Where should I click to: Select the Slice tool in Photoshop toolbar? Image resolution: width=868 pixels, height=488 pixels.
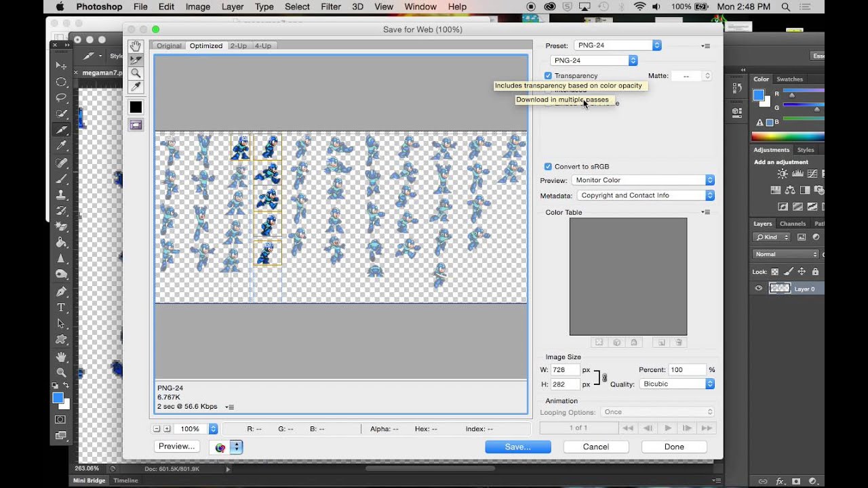(62, 130)
